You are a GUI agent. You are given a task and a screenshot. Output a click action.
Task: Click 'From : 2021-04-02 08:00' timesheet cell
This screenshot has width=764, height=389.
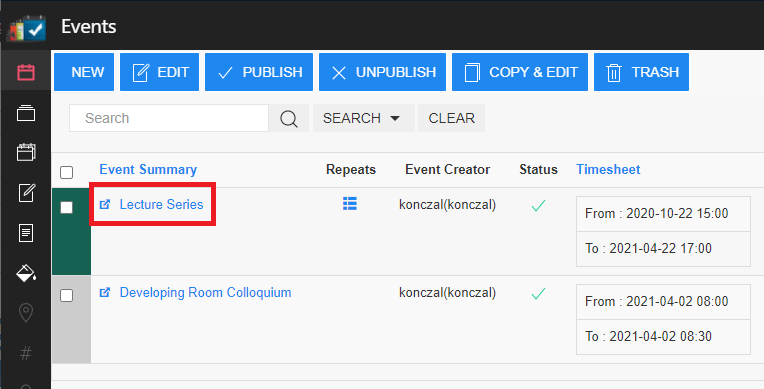(663, 302)
